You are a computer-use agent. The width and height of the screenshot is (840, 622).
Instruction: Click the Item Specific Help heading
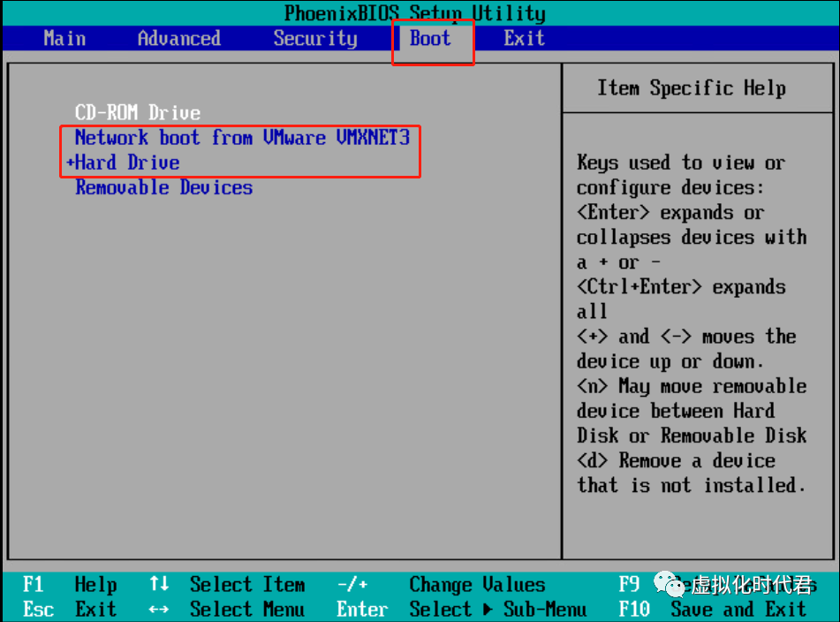pos(692,87)
